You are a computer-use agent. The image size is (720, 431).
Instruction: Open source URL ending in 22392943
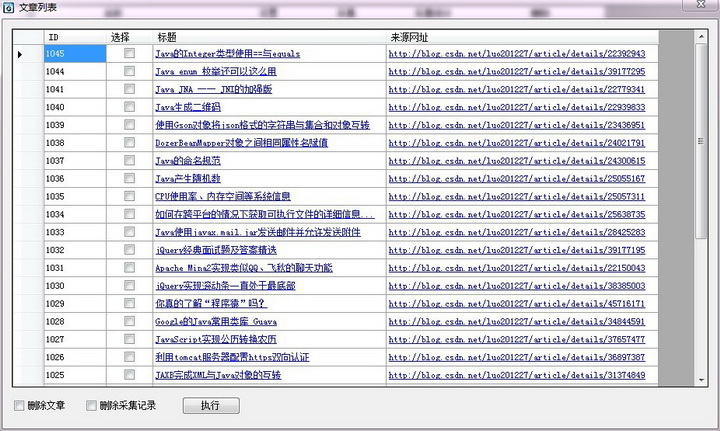pos(517,54)
